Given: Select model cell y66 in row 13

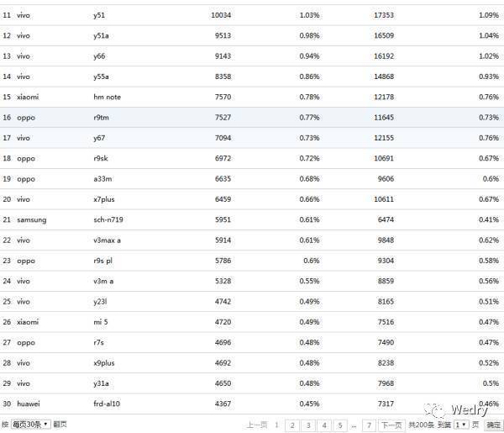Looking at the screenshot, I should pyautogui.click(x=99, y=56).
